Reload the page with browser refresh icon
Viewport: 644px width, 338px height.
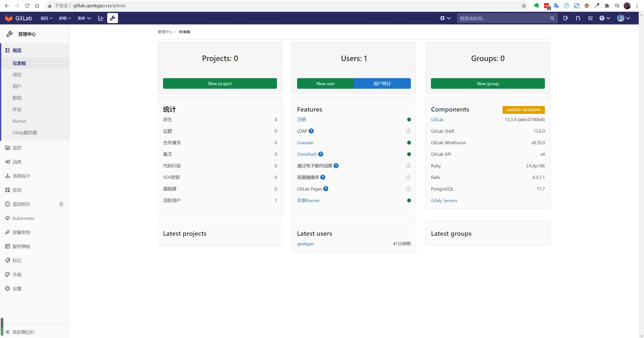click(x=27, y=6)
